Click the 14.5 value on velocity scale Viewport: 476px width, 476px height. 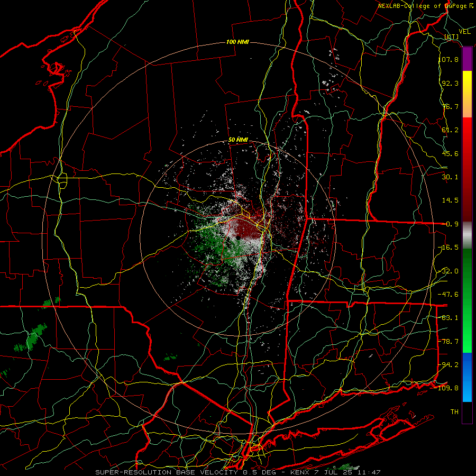point(450,200)
